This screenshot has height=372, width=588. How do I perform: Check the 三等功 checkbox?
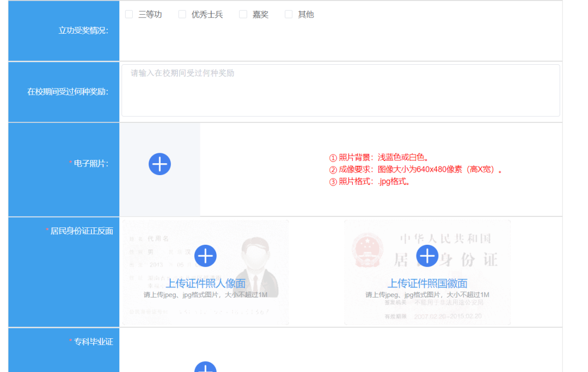coord(129,14)
